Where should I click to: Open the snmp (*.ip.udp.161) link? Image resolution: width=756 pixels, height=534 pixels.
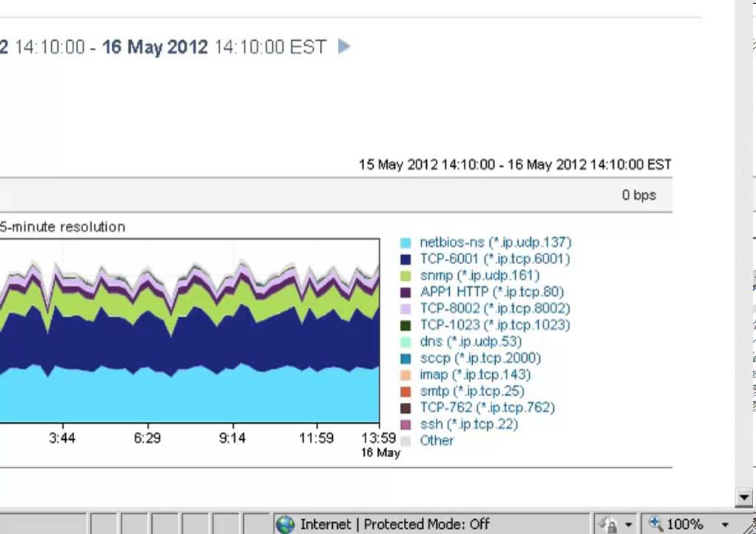[480, 275]
